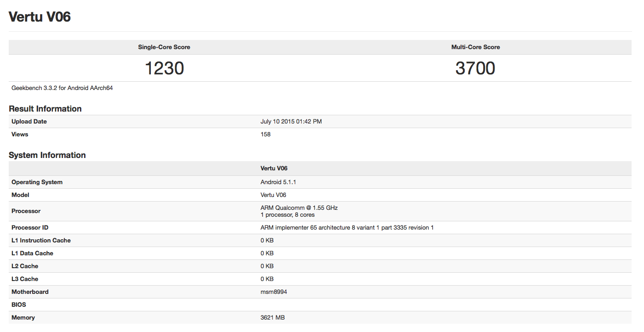Click Geekbench 3.3.2 for Android AArch64 text

(62, 88)
